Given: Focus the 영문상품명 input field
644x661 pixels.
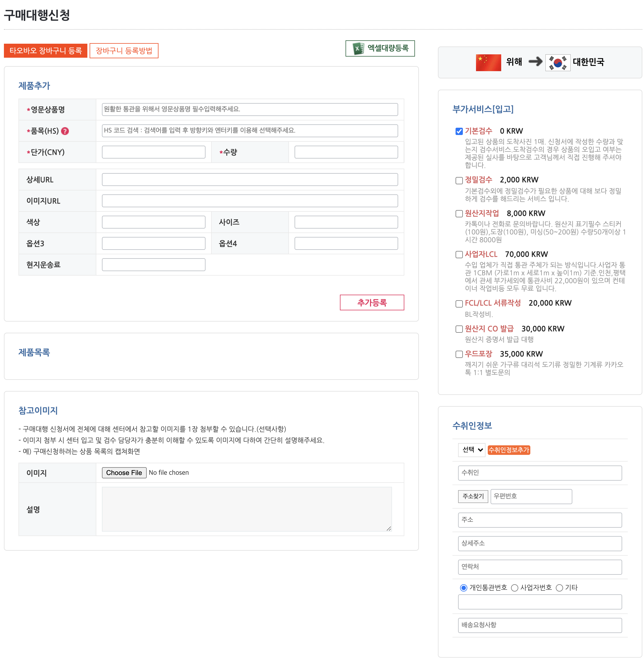Looking at the screenshot, I should coord(249,109).
